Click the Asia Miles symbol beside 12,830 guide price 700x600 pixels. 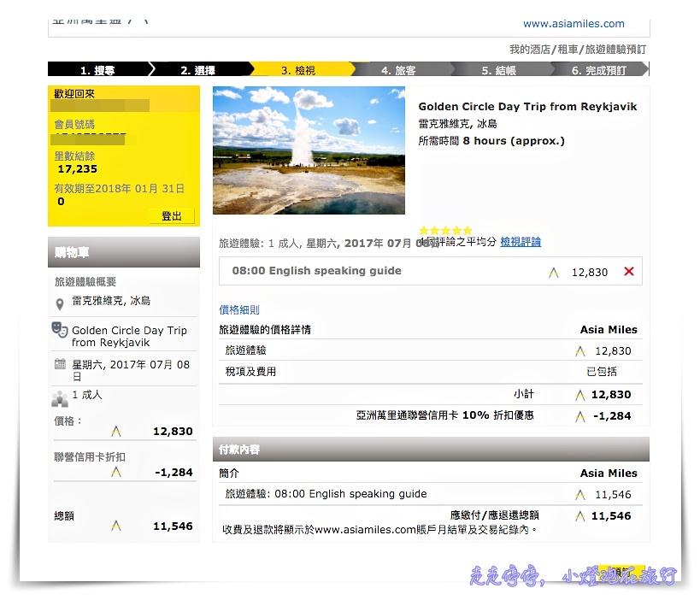(554, 273)
